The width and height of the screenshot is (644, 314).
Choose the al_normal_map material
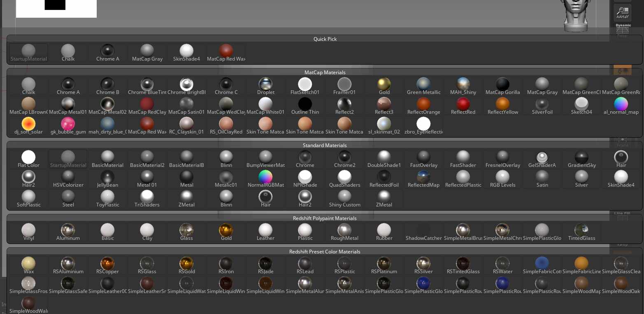[621, 105]
